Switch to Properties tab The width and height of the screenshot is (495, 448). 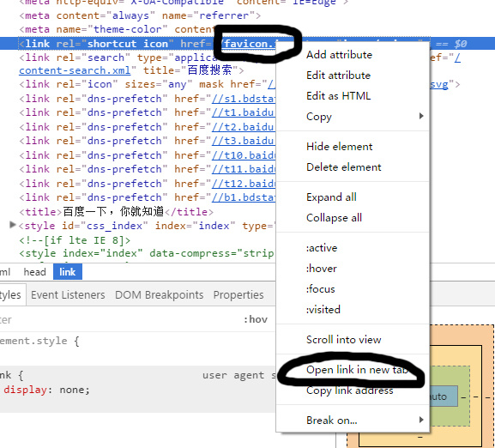[238, 295]
